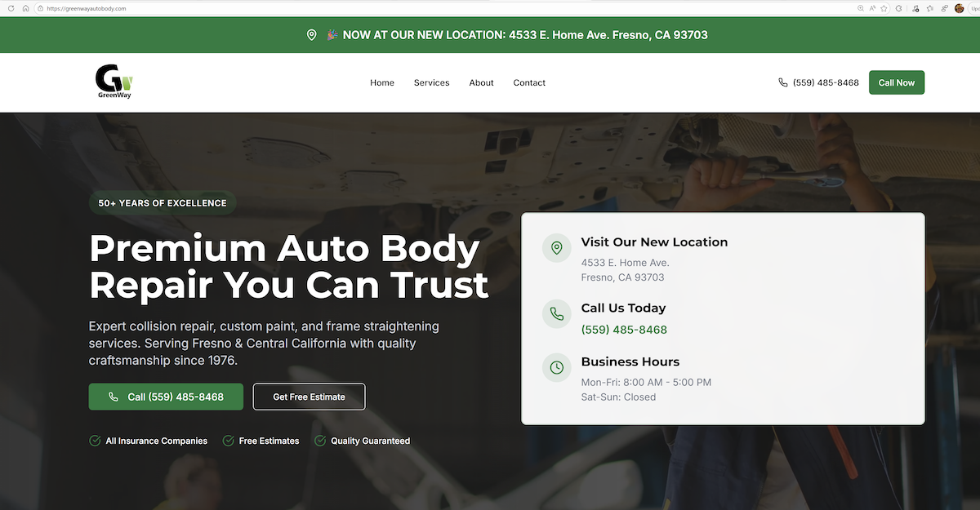Click the Call Now button
The image size is (980, 510).
tap(896, 82)
